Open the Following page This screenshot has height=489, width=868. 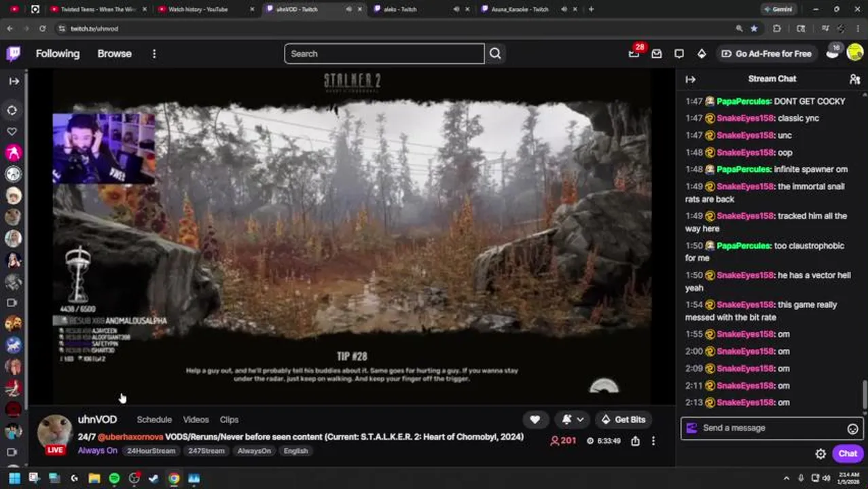[58, 54]
